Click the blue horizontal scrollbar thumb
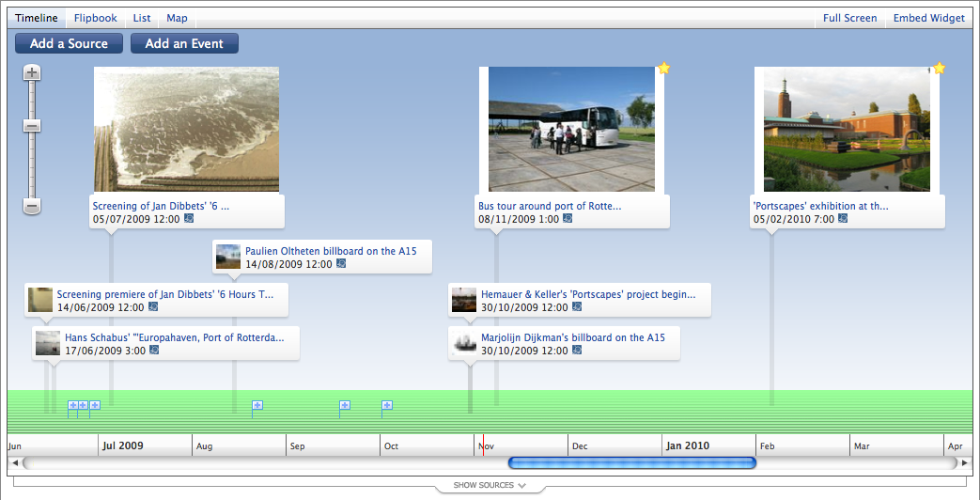Viewport: 980px width, 500px height. click(x=631, y=463)
